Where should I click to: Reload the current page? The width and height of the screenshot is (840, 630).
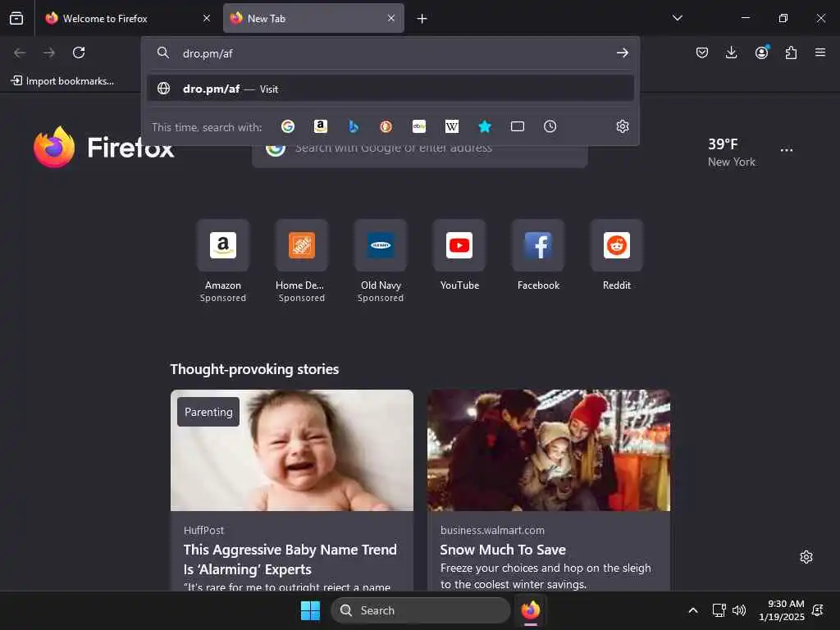pos(79,52)
